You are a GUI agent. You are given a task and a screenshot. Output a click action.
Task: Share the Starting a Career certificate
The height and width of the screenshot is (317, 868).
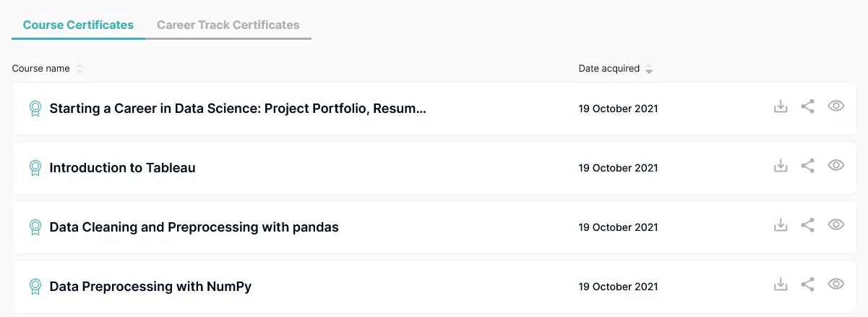click(808, 106)
